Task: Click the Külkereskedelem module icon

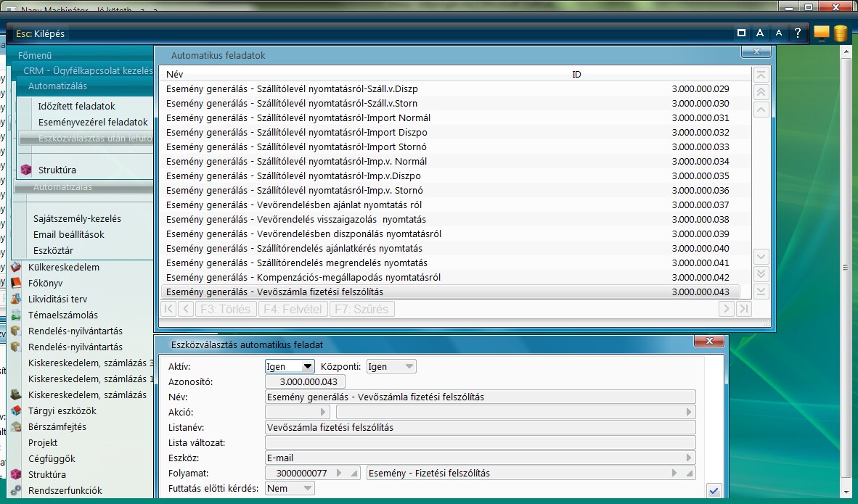Action: pyautogui.click(x=16, y=268)
